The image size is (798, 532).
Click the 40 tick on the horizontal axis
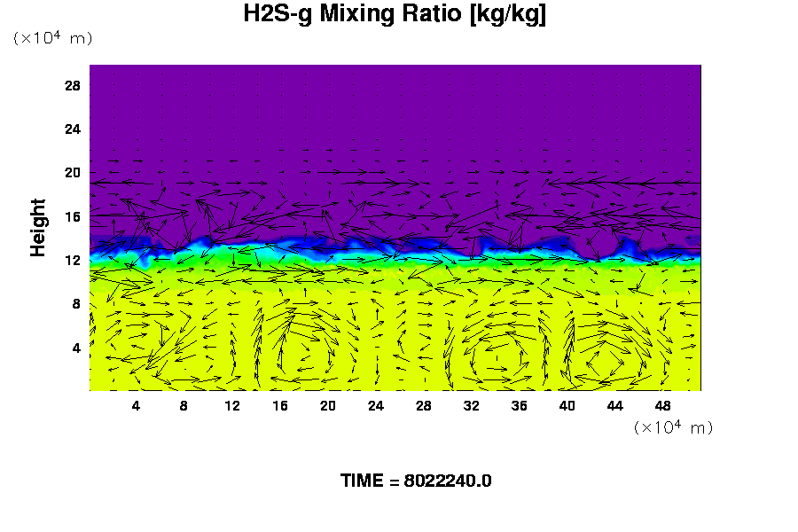567,405
